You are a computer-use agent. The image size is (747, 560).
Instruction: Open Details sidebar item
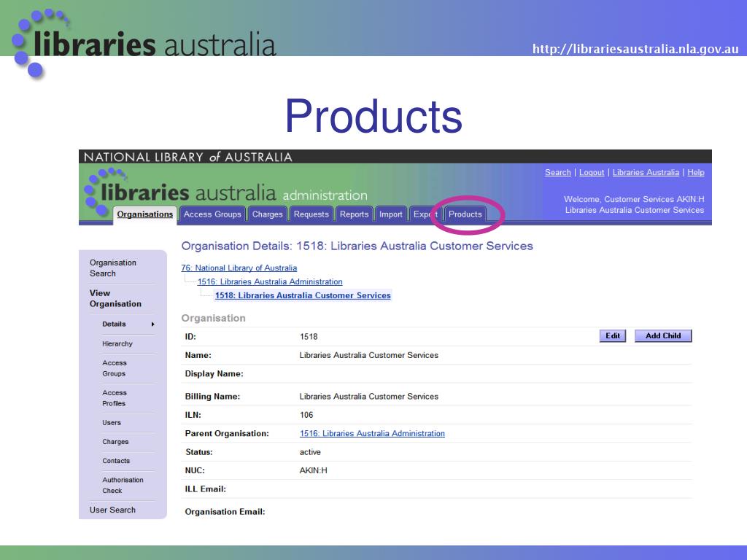tap(114, 324)
